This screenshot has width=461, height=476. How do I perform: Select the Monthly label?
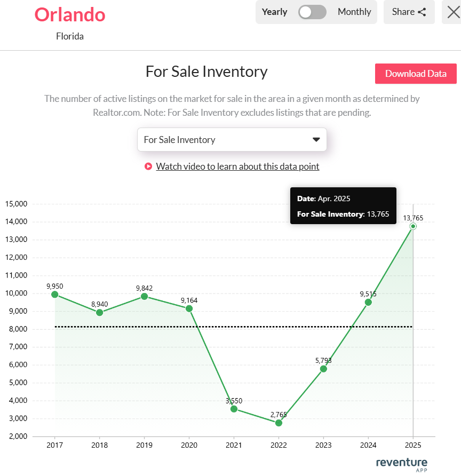coord(354,11)
